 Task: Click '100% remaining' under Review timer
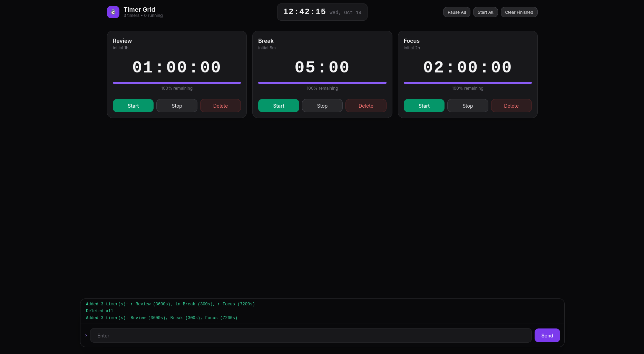tap(177, 88)
